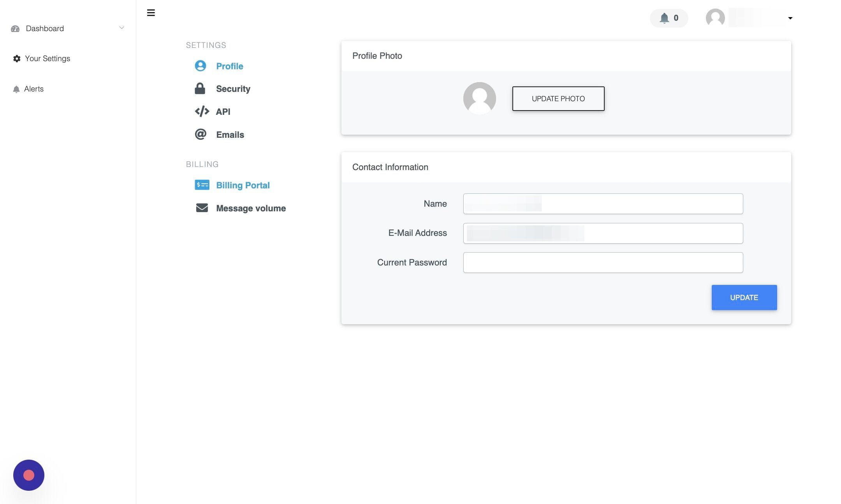The height and width of the screenshot is (504, 841).
Task: Click the hamburger menu icon
Action: click(151, 13)
